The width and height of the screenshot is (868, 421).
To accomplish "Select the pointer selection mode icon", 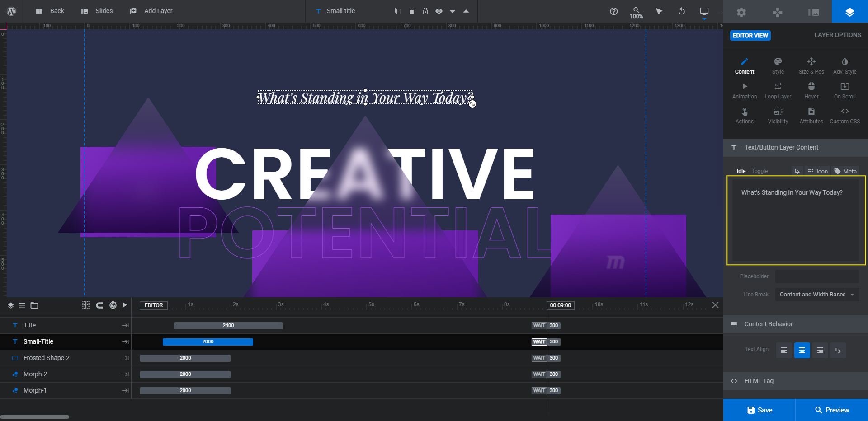I will 659,11.
